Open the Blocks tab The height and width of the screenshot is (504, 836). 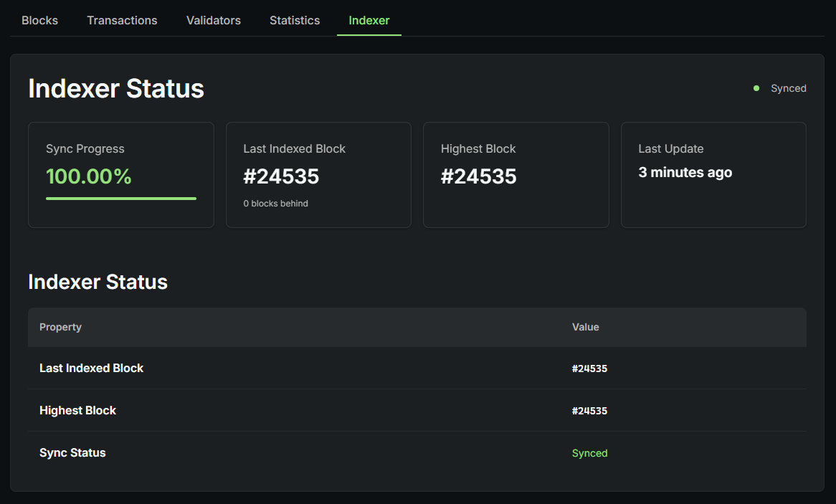[39, 20]
